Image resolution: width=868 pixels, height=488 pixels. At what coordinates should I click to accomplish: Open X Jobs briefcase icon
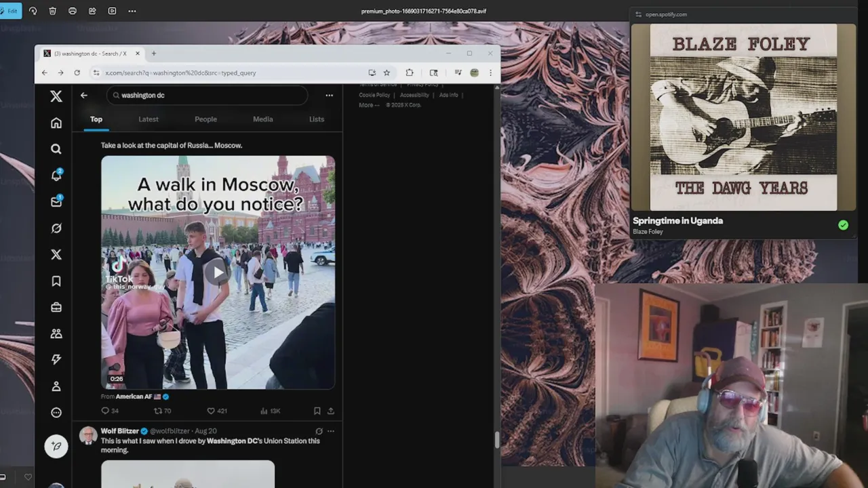[56, 307]
